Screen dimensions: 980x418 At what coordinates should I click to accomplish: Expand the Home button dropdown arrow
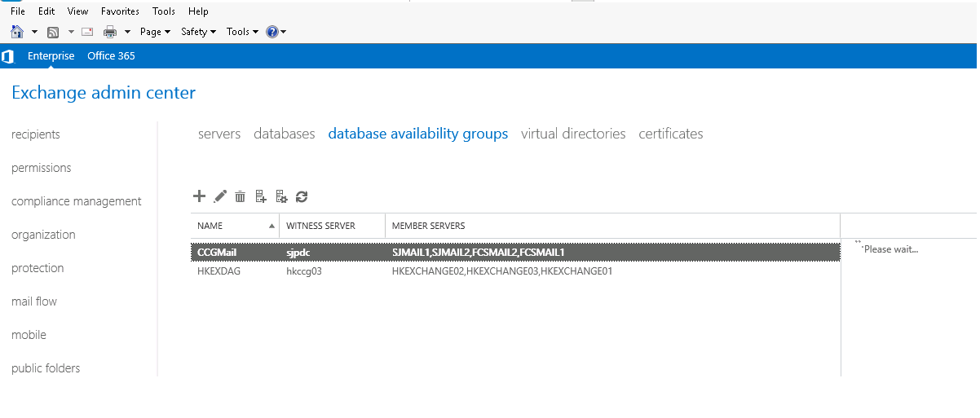(x=34, y=32)
